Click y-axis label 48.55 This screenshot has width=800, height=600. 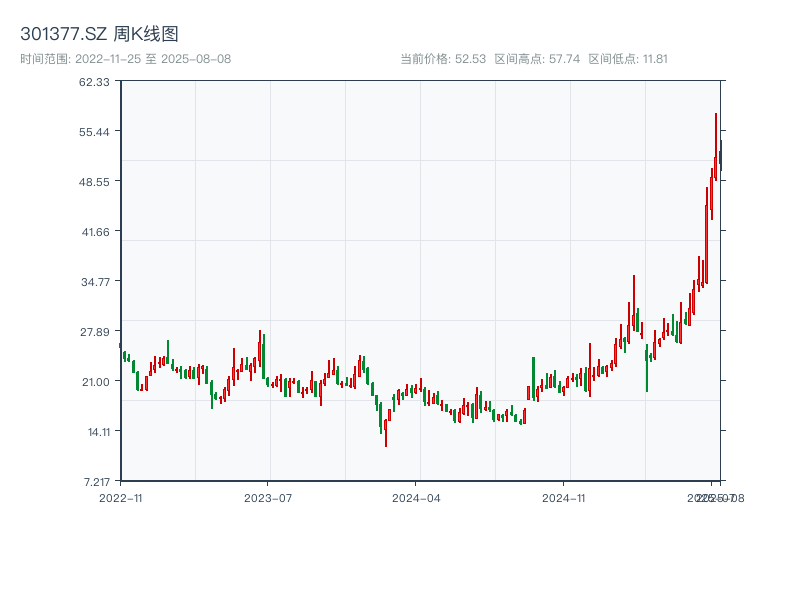(94, 182)
